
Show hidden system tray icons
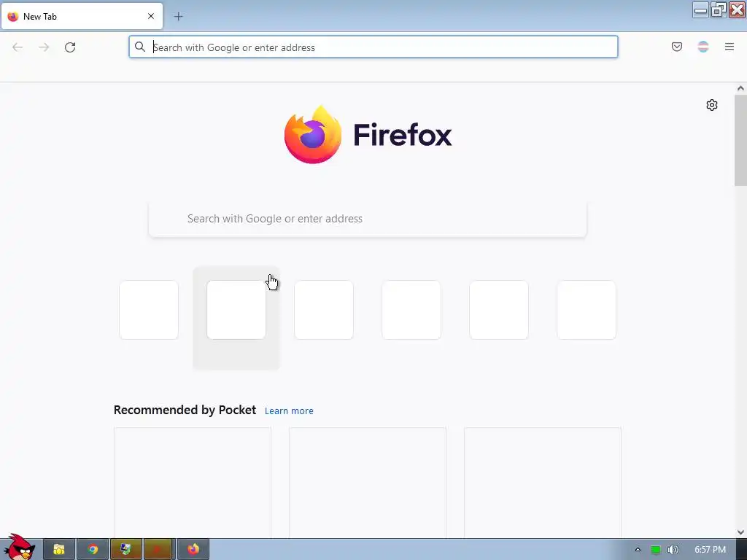tap(638, 550)
